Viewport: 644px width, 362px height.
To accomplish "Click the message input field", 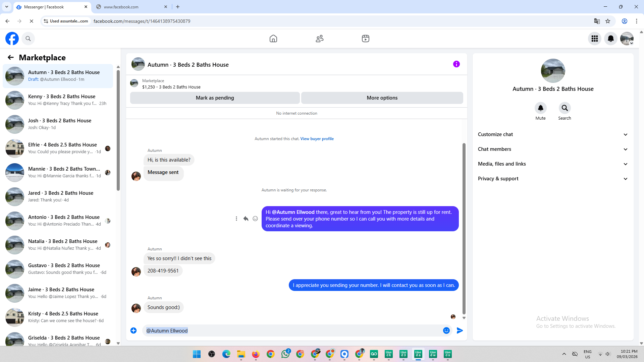I will pos(292,330).
